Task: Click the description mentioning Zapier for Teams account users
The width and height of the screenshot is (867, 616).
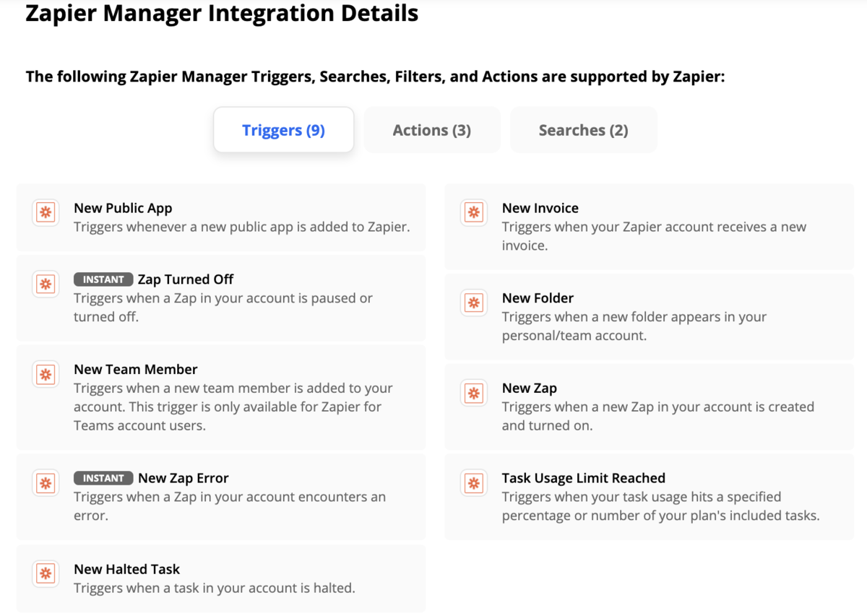Action: click(233, 407)
